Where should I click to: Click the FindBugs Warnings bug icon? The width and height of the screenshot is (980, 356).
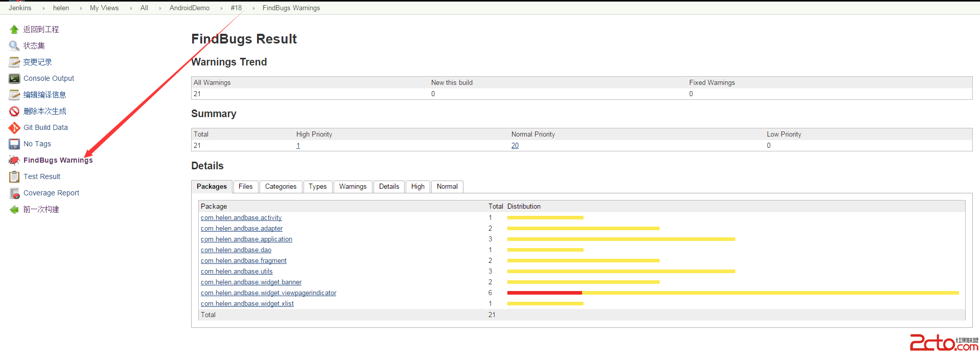[14, 161]
